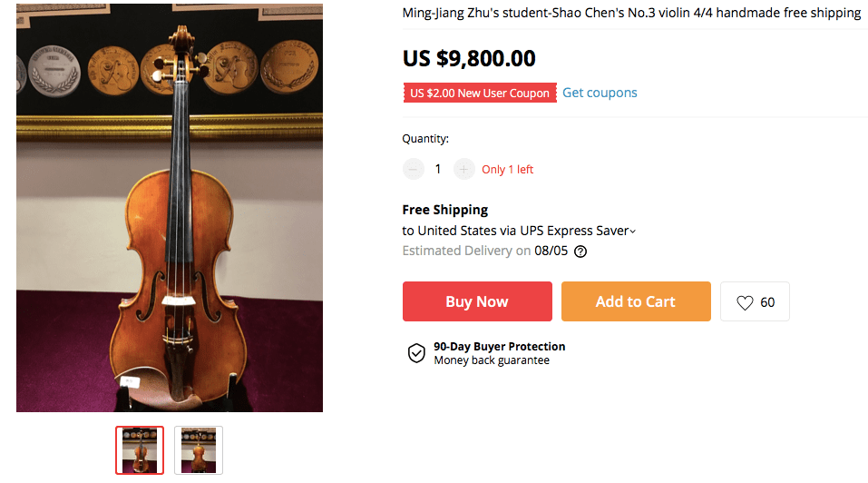The width and height of the screenshot is (868, 483).
Task: Add item to wishlist via heart icon
Action: tap(745, 302)
